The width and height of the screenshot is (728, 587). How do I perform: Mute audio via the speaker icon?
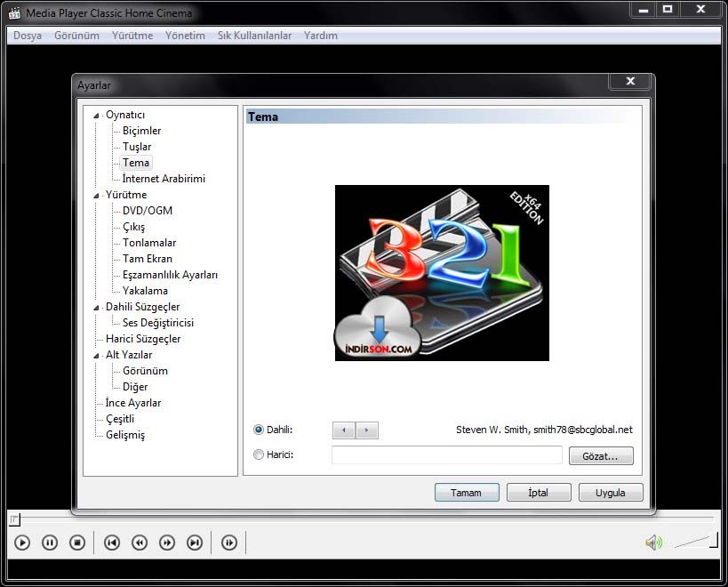click(x=653, y=542)
